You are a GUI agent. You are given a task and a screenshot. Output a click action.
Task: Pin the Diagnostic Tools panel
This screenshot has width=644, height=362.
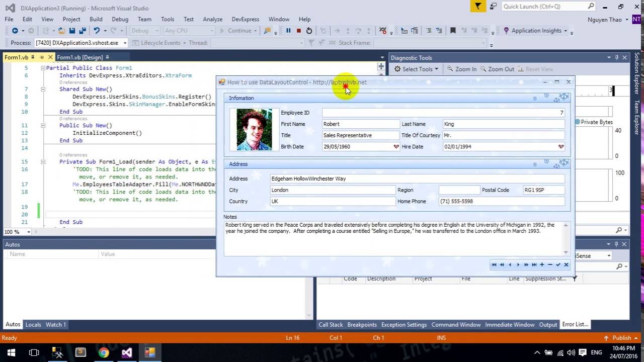tap(616, 58)
